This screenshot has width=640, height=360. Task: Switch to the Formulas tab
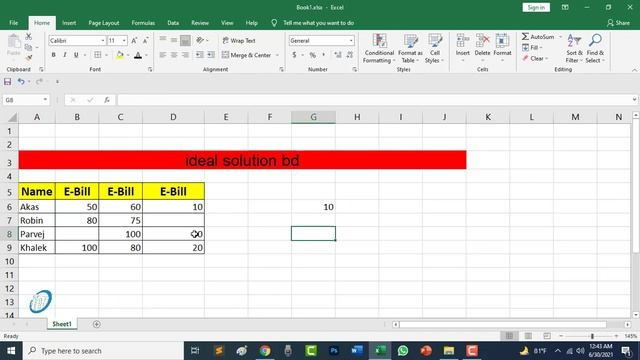point(143,23)
